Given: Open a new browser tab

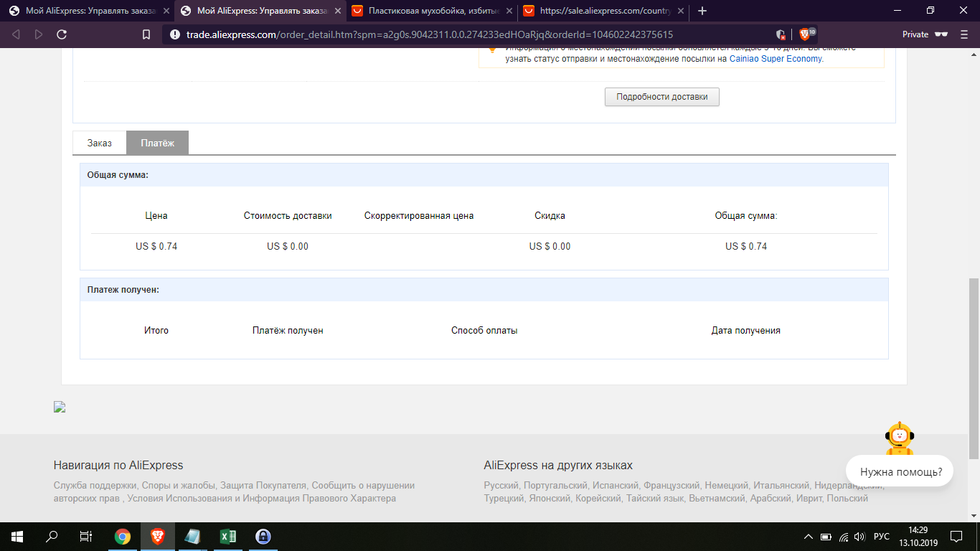Looking at the screenshot, I should (x=702, y=11).
